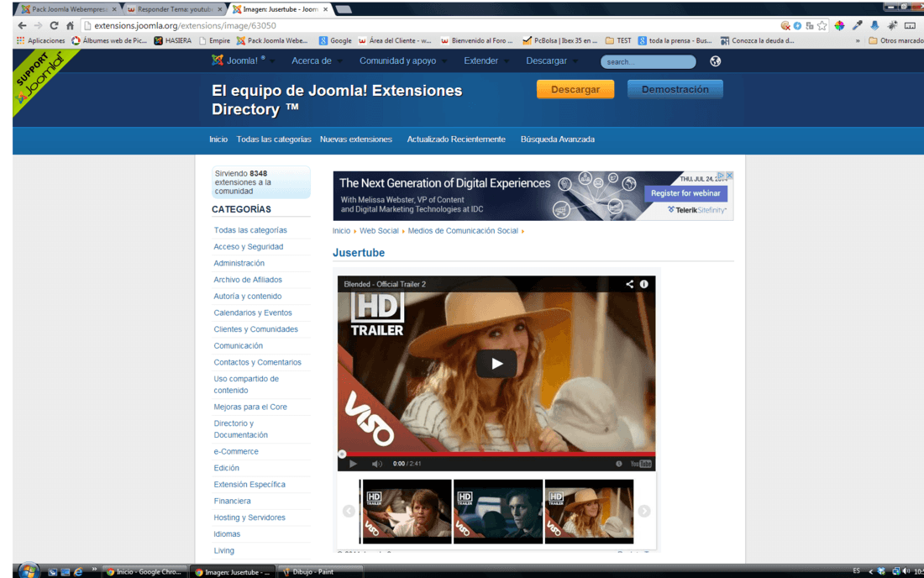Screen dimensions: 924x578
Task: Click the Joomla! logo in navbar
Action: (238, 60)
